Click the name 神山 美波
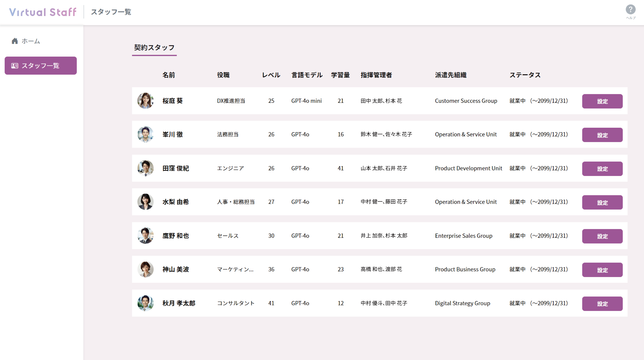 click(176, 269)
